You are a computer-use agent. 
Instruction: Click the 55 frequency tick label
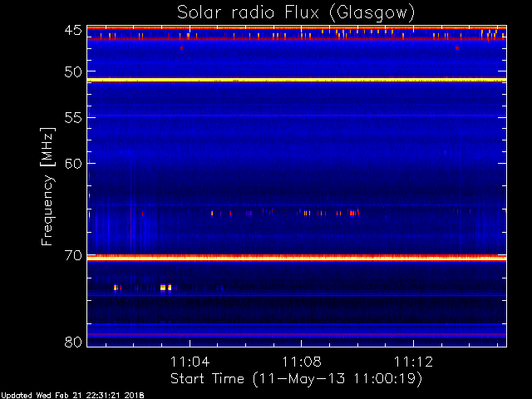pos(73,118)
